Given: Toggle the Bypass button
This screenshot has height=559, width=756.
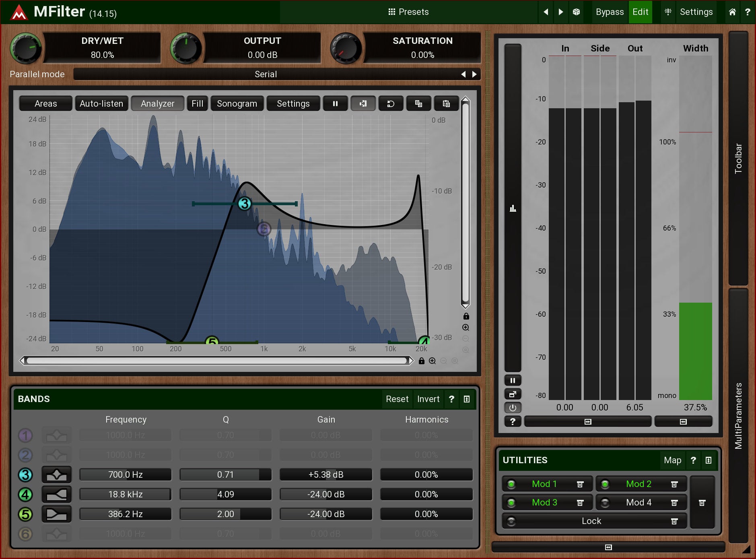Looking at the screenshot, I should (x=609, y=12).
